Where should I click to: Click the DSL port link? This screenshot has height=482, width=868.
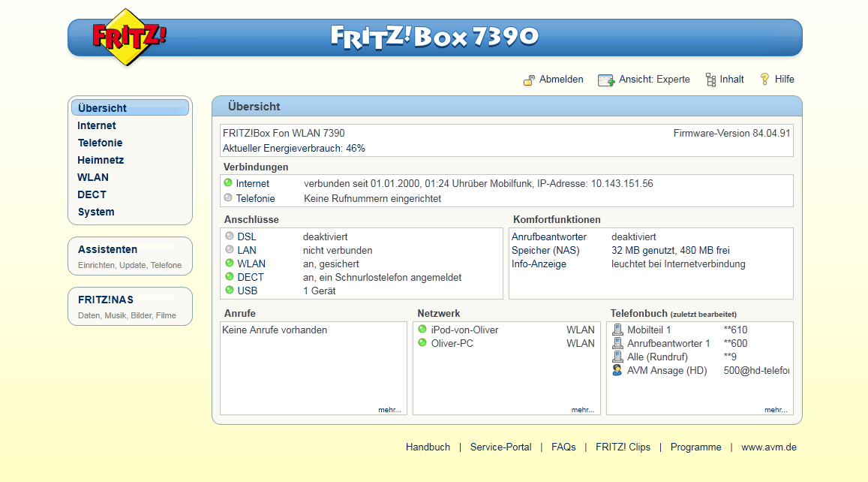coord(247,236)
